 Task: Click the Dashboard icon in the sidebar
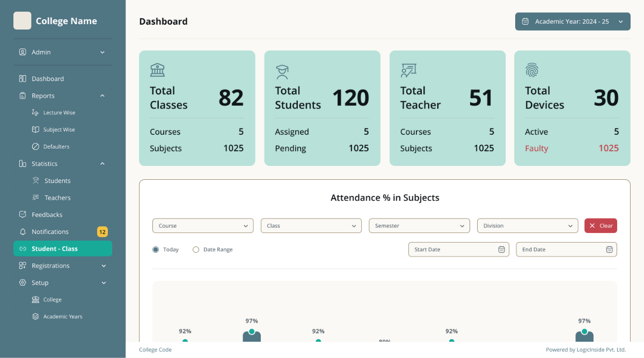pos(23,79)
